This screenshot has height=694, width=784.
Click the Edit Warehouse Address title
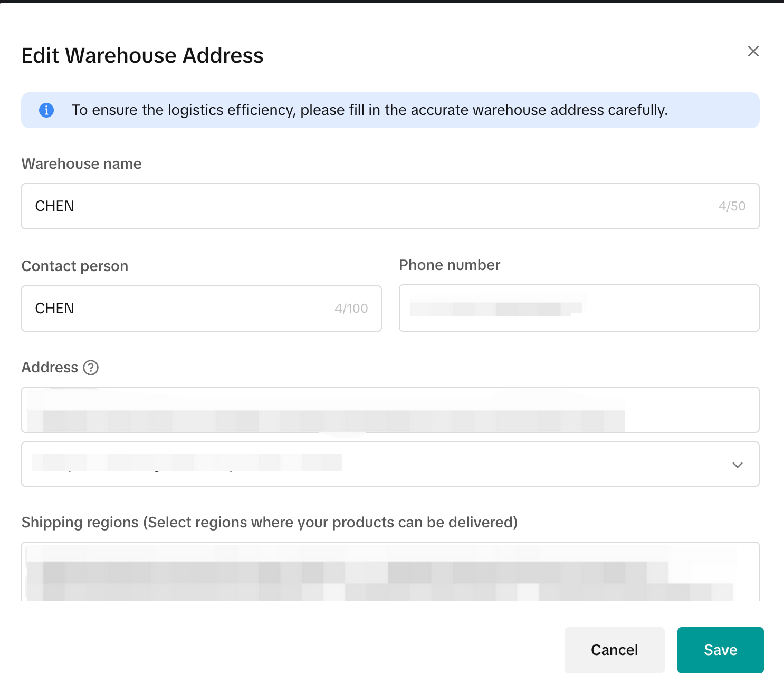click(142, 56)
